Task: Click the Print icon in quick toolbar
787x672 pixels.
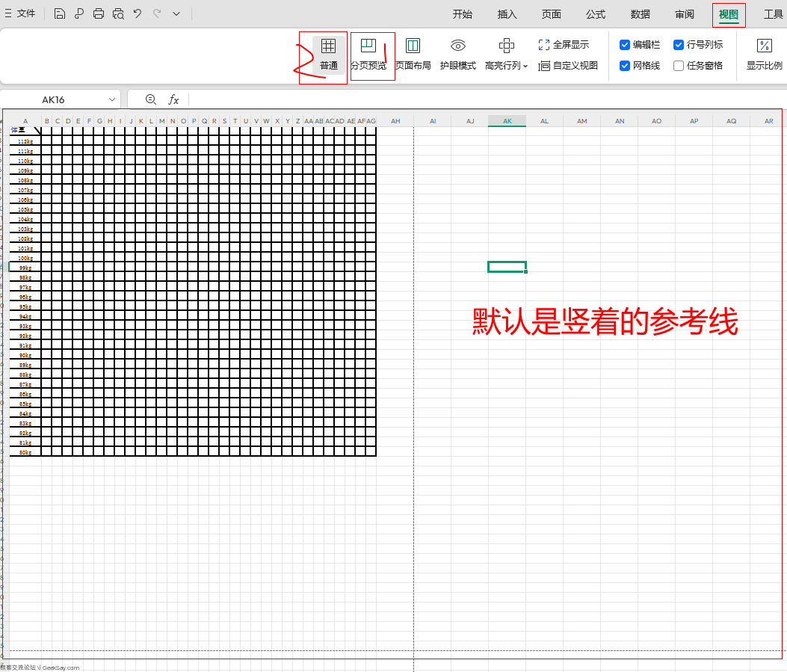Action: point(99,13)
